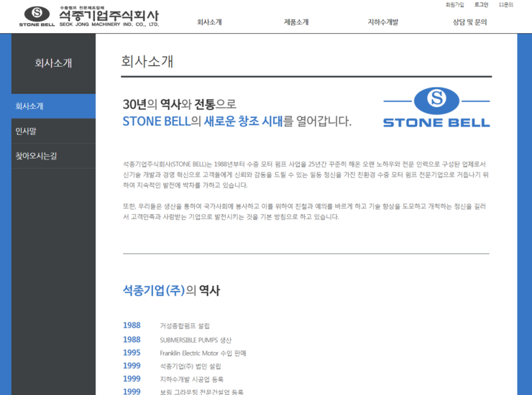Switch to the 인사말 sidebar item
This screenshot has height=395, width=532.
pos(53,131)
